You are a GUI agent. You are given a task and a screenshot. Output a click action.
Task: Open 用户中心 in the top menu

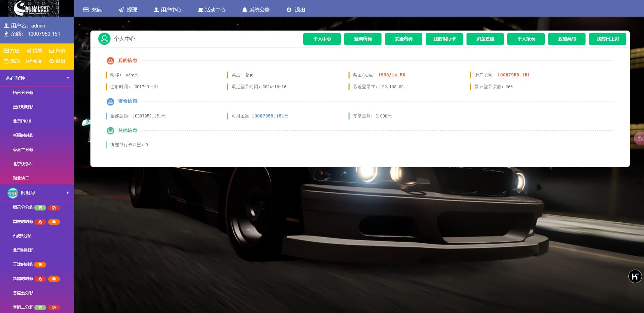167,10
